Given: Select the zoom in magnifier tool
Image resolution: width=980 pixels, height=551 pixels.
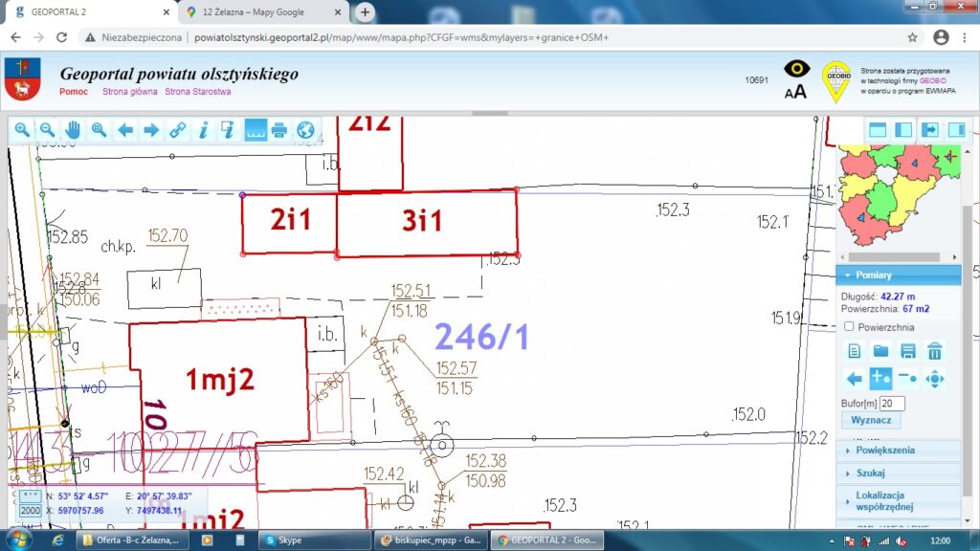Looking at the screenshot, I should coord(21,130).
